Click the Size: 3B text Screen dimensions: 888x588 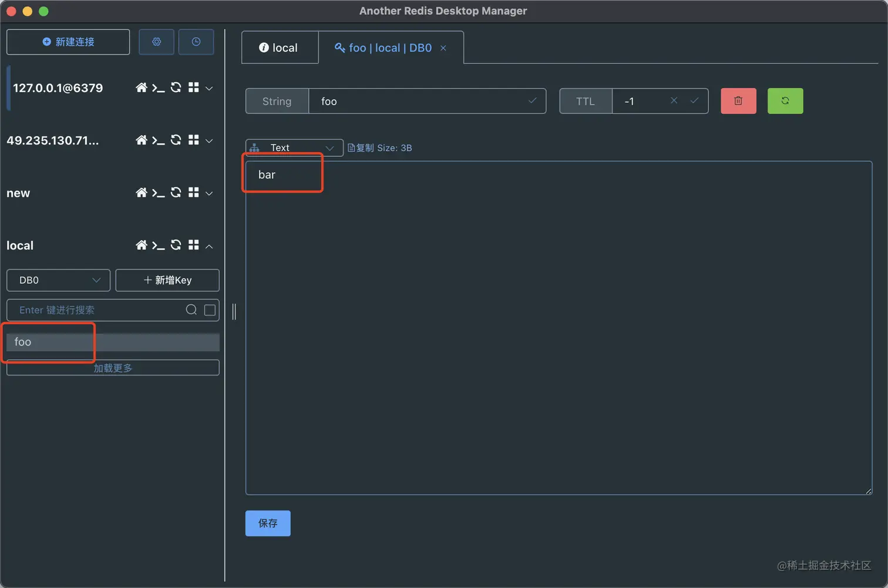(395, 148)
